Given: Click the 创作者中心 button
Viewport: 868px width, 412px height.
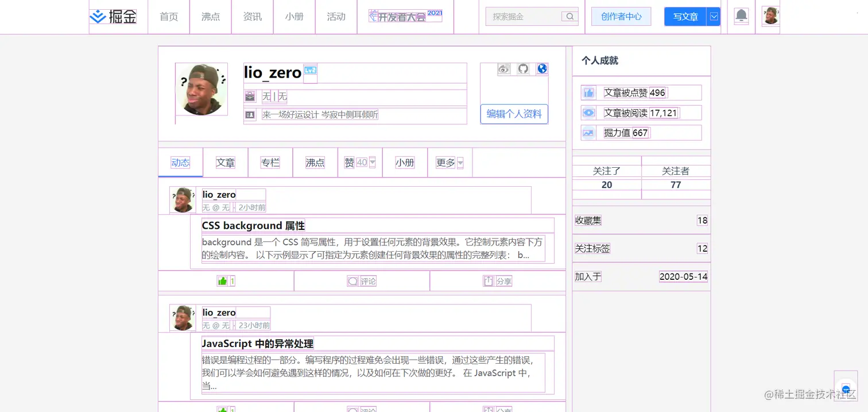Looking at the screenshot, I should [x=621, y=17].
